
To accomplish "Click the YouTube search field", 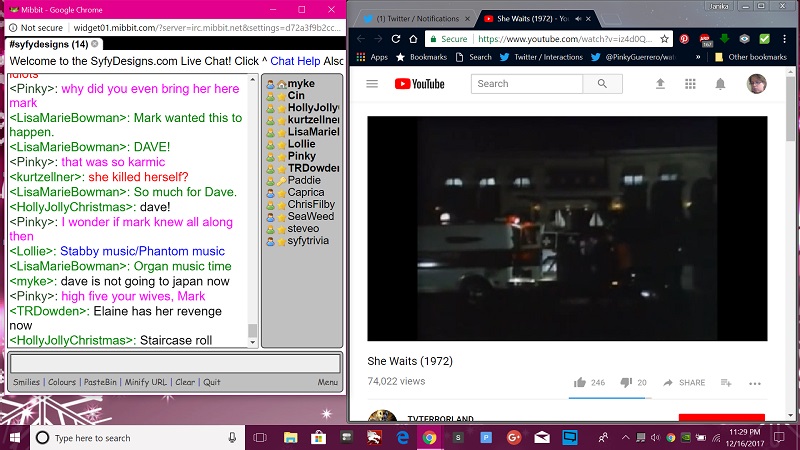I will point(527,84).
